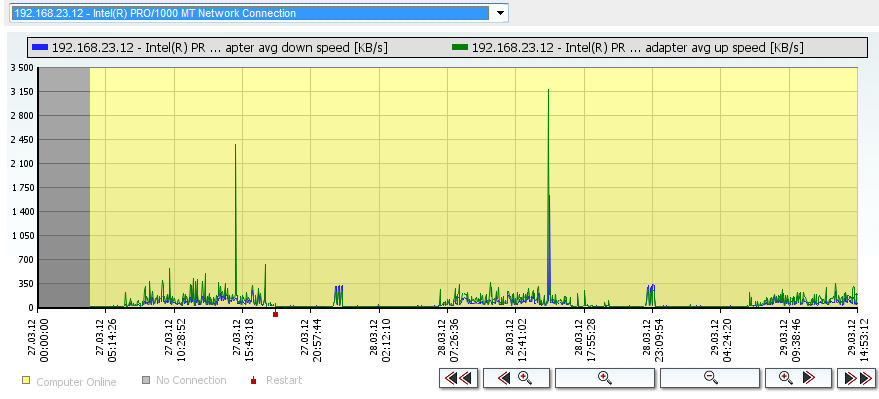
Task: Zoom out of the chart
Action: (710, 378)
